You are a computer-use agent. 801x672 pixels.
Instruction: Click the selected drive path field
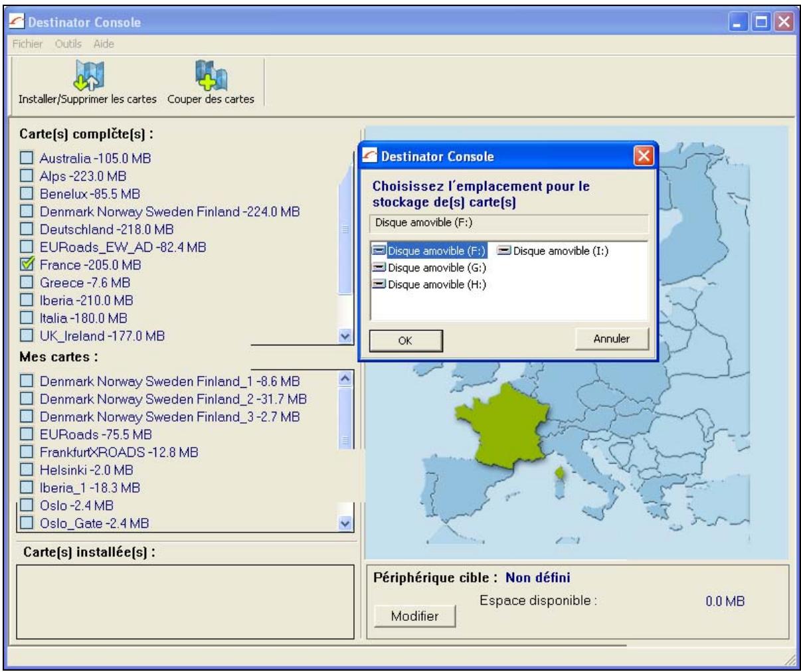coord(508,223)
